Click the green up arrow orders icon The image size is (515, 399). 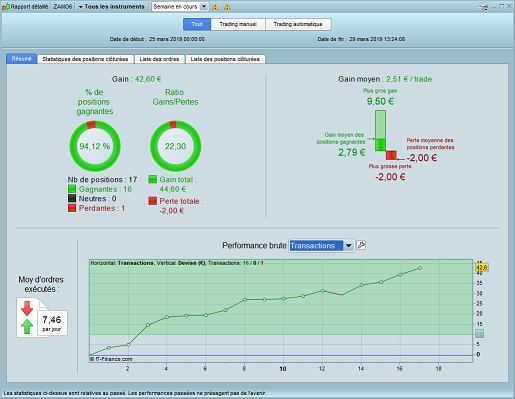(x=27, y=326)
